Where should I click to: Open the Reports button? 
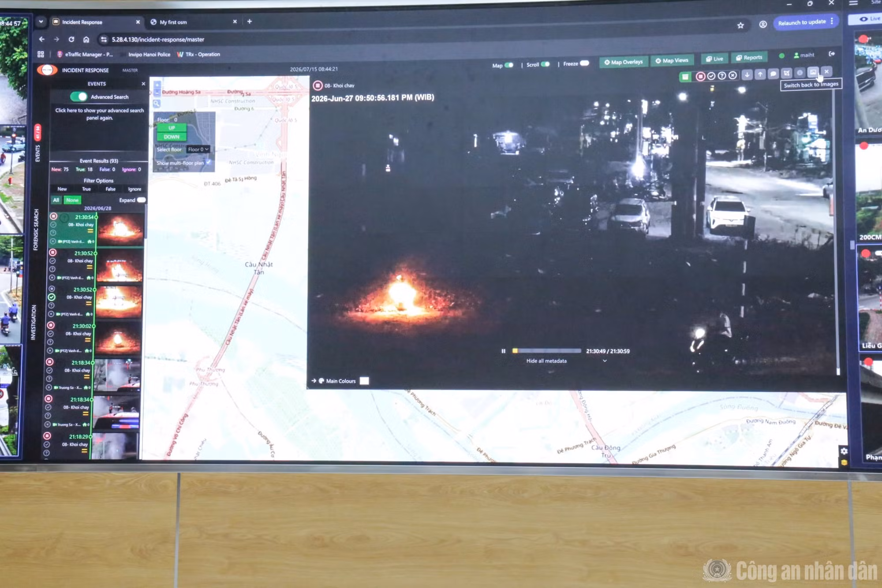click(x=749, y=57)
